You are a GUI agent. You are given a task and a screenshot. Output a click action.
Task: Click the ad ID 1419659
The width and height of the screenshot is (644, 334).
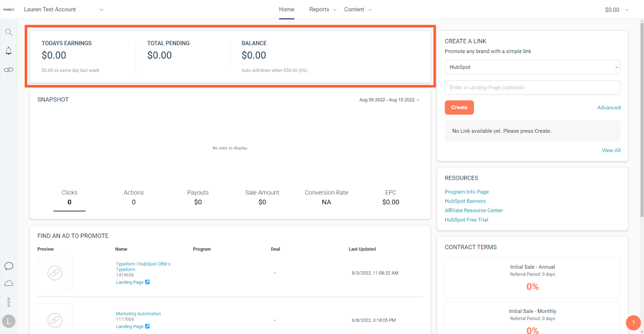125,275
